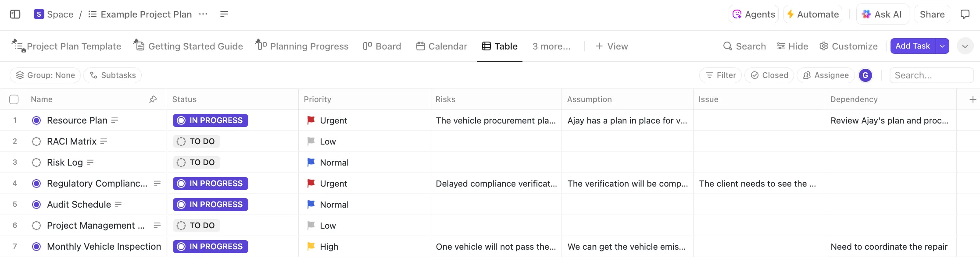Toggle the sidebar panel icon
The width and height of the screenshot is (980, 258).
pos(15,14)
